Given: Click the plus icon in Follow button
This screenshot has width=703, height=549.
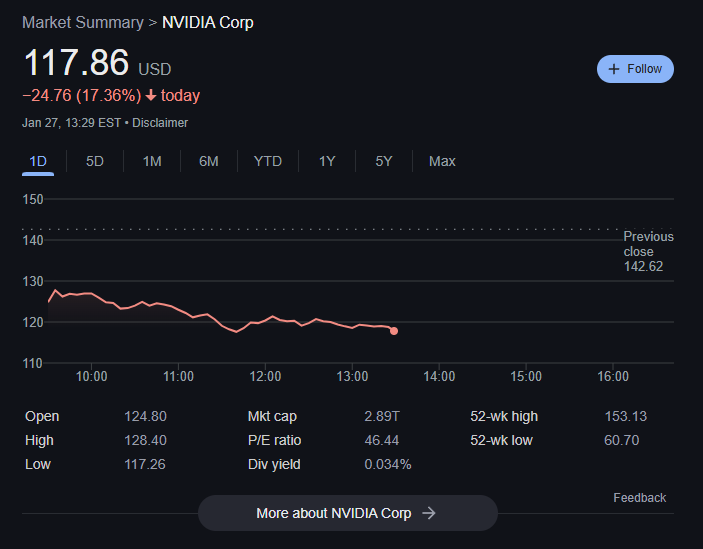Looking at the screenshot, I should [x=614, y=69].
